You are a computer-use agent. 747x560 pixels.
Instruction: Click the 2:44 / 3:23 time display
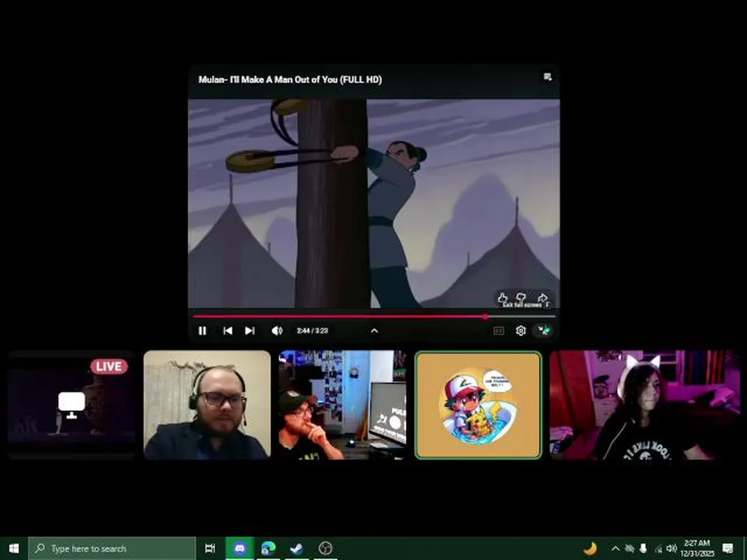point(312,331)
